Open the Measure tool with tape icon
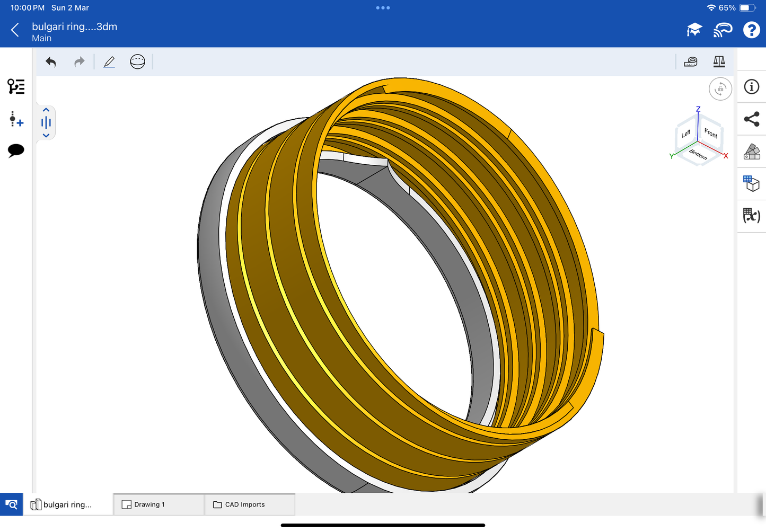 690,61
